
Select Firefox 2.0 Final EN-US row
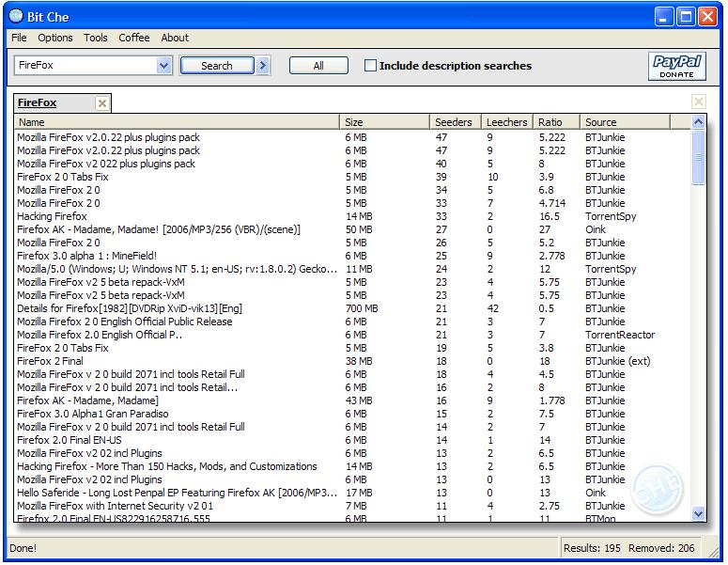(352, 440)
